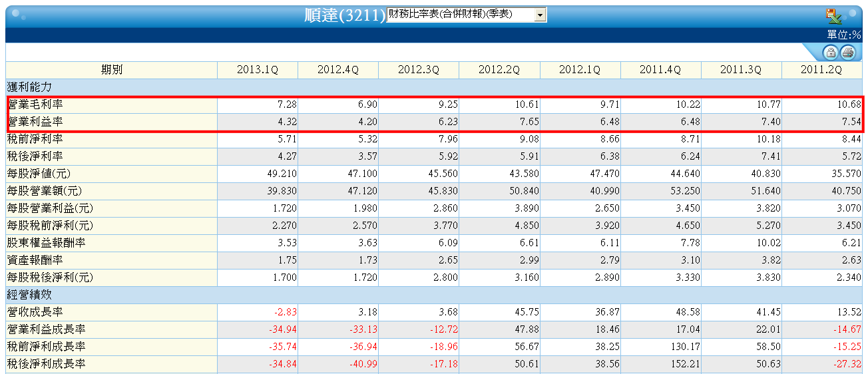This screenshot has height=374, width=868.
Task: Click the 營業利益成長率 row label
Action: 47,329
